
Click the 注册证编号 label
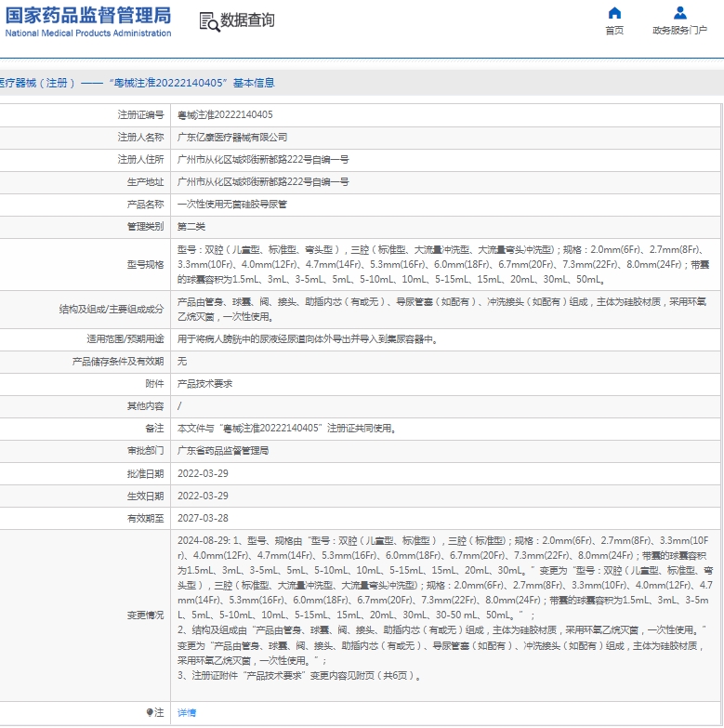(x=140, y=114)
